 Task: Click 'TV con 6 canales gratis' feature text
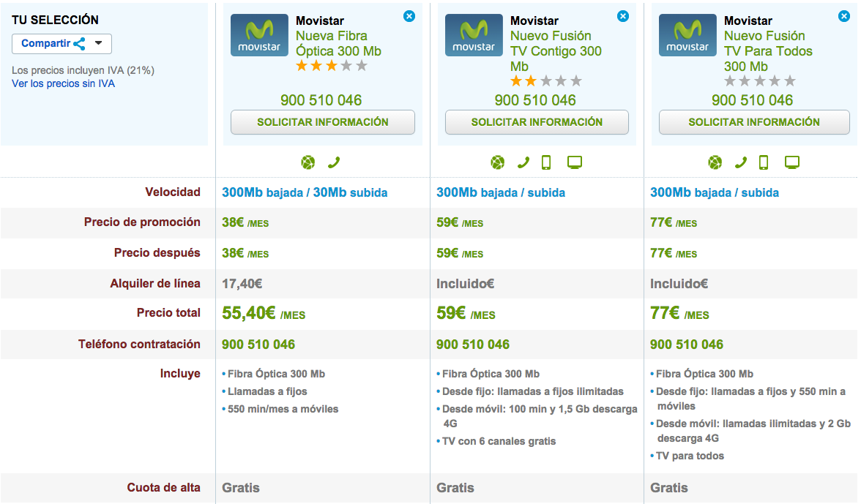click(x=499, y=442)
